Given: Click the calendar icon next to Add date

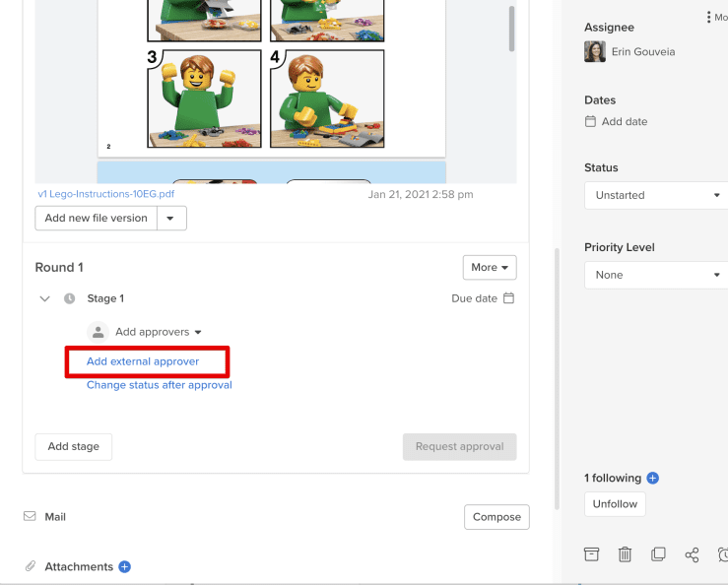Looking at the screenshot, I should pyautogui.click(x=590, y=122).
